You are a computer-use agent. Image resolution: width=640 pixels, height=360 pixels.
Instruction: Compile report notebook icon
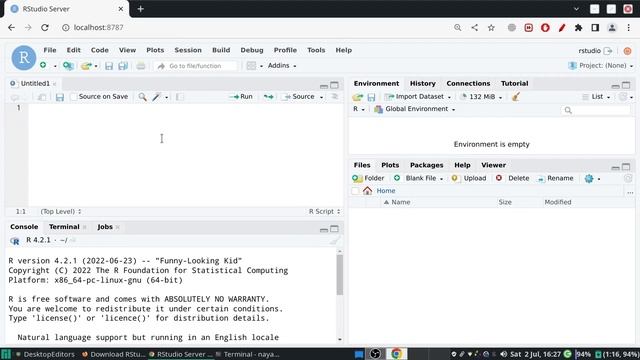point(180,97)
